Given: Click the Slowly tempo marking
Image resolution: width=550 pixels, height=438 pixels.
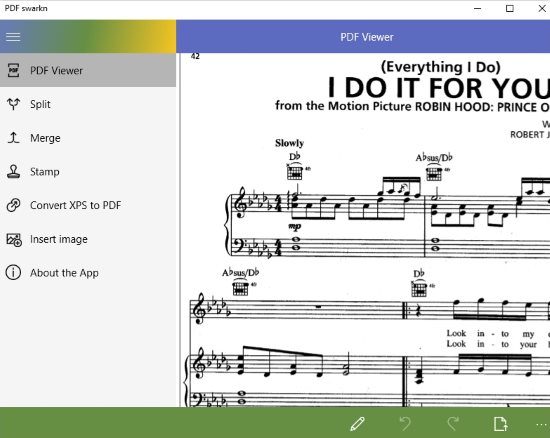Looking at the screenshot, I should click(x=289, y=143).
